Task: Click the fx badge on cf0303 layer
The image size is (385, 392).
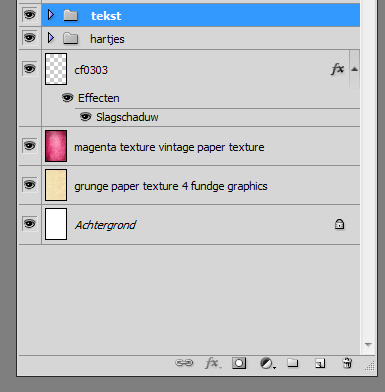Action: point(337,69)
